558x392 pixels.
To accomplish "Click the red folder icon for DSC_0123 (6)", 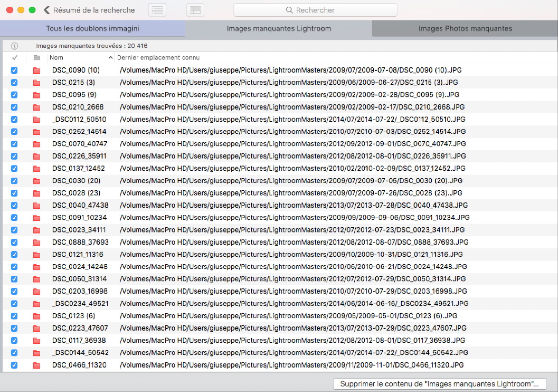I will 37,316.
